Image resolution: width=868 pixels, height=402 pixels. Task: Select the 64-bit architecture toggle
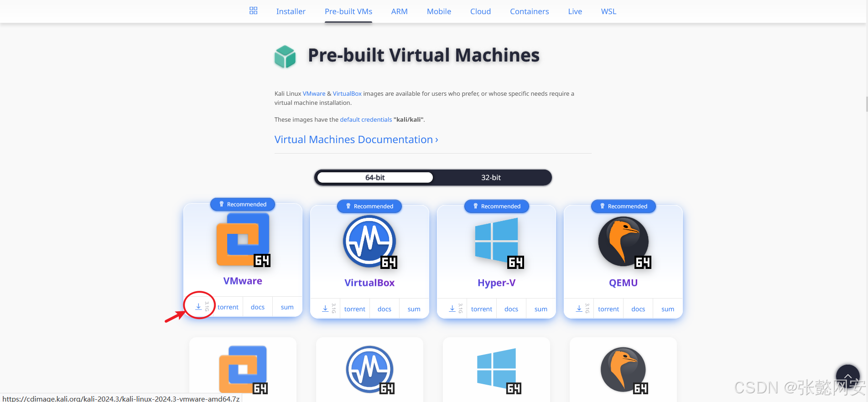coord(375,177)
